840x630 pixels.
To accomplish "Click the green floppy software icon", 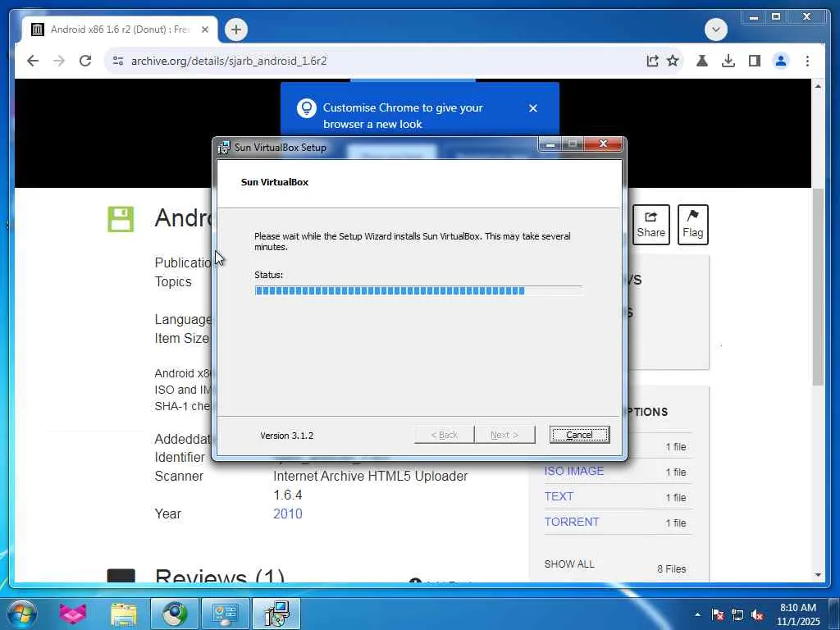I will click(121, 219).
